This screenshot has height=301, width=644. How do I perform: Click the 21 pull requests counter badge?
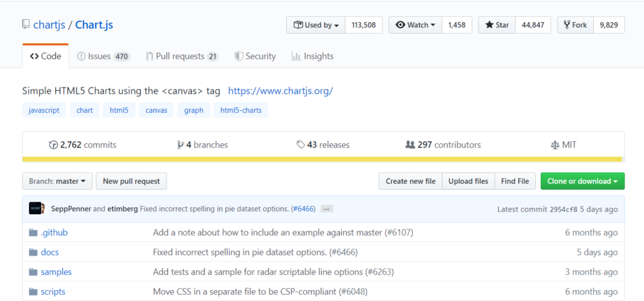tap(213, 56)
